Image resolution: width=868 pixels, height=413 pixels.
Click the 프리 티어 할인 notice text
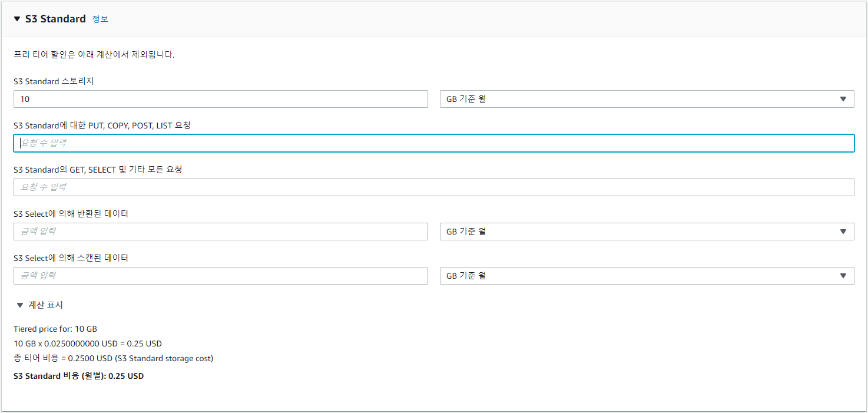point(94,55)
